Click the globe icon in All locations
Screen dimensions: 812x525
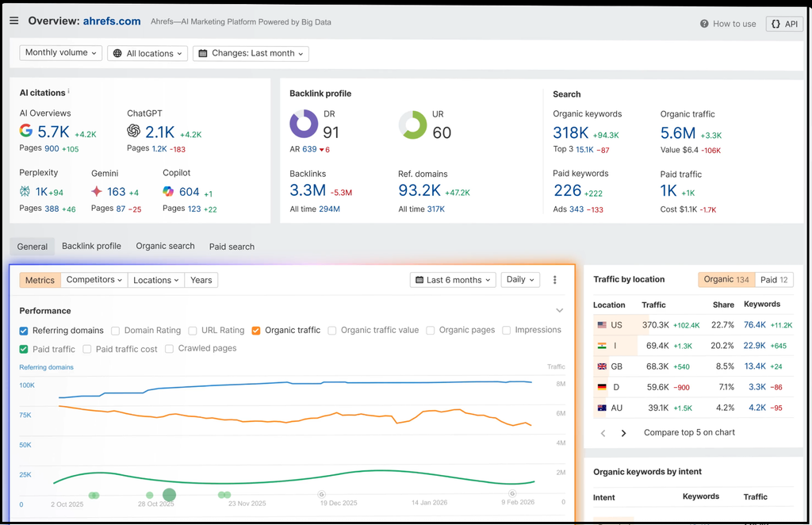pos(117,53)
